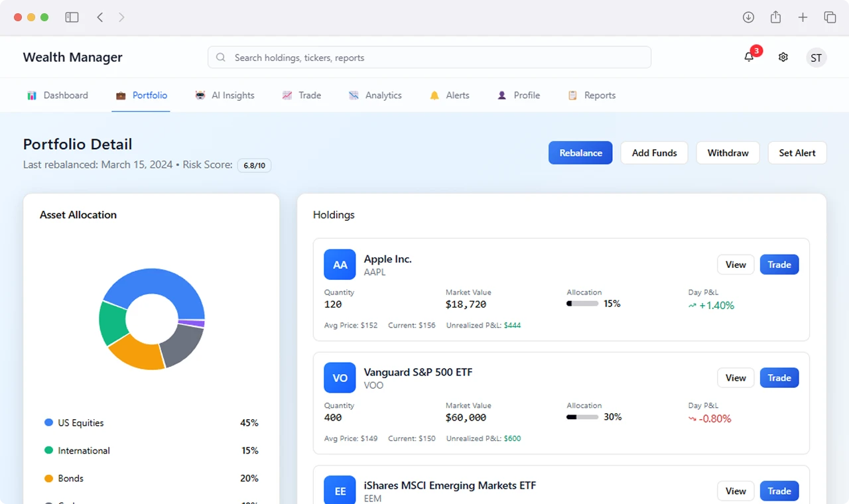Click the Trade chart icon

pyautogui.click(x=287, y=95)
